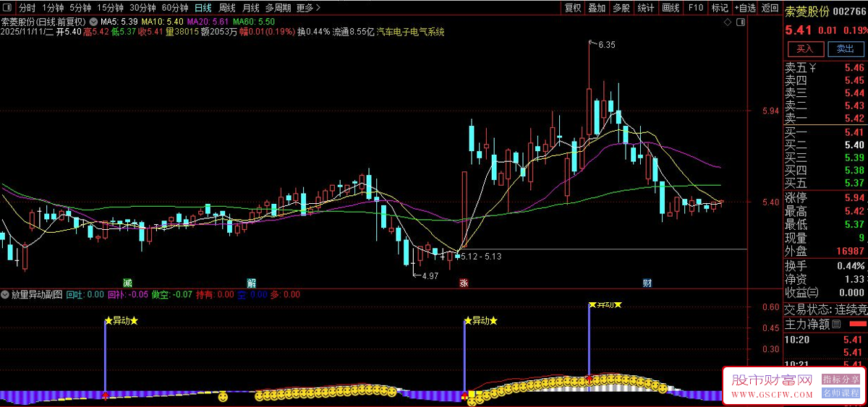Toggle the right panel layout icon

tap(739, 22)
